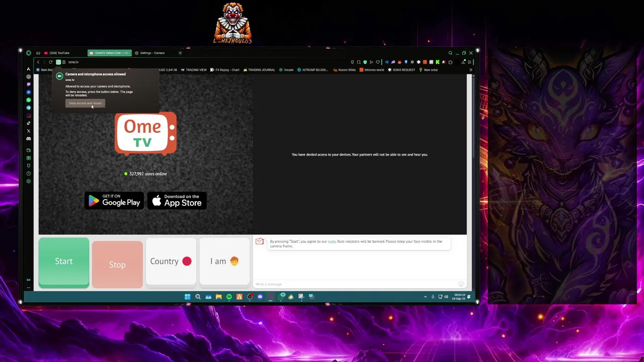Expand the bookmarks overflow chevron
This screenshot has height=362, width=644.
pyautogui.click(x=471, y=70)
